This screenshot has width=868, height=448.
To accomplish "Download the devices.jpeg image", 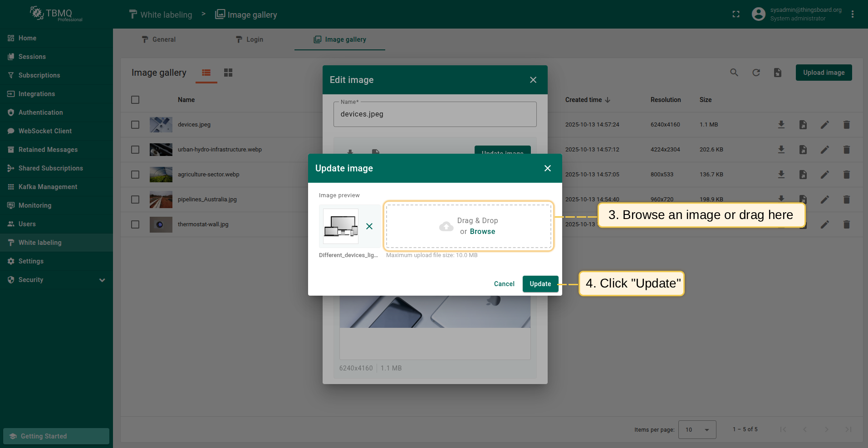I will point(781,125).
